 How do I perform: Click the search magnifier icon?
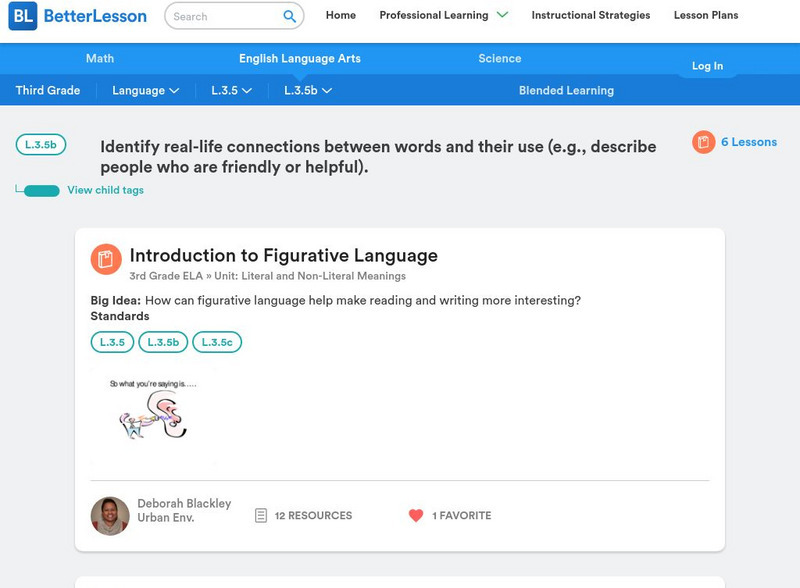point(289,16)
